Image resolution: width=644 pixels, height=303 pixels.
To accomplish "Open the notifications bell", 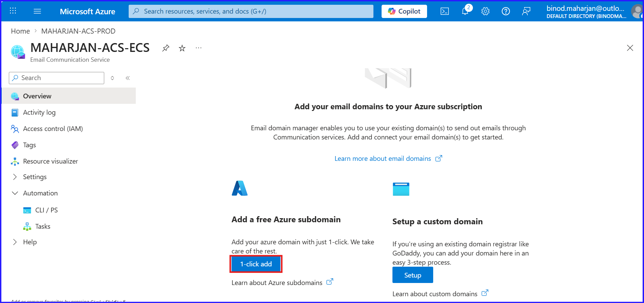I will tap(465, 11).
